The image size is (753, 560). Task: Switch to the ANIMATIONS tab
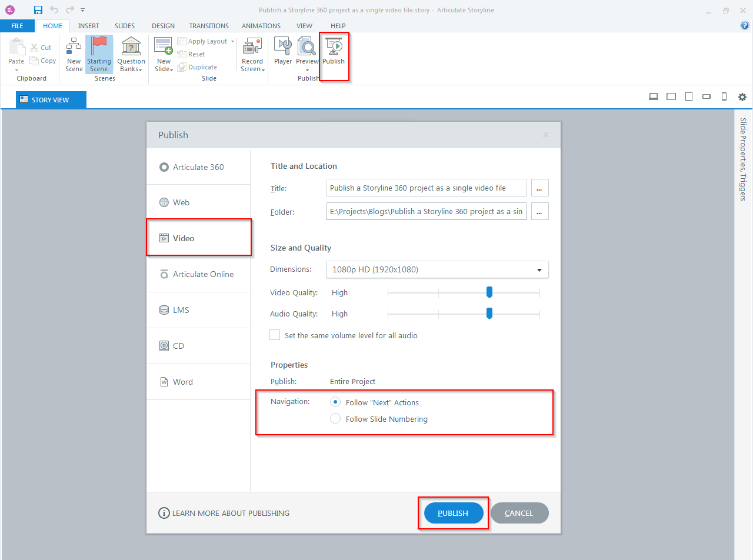tap(261, 26)
